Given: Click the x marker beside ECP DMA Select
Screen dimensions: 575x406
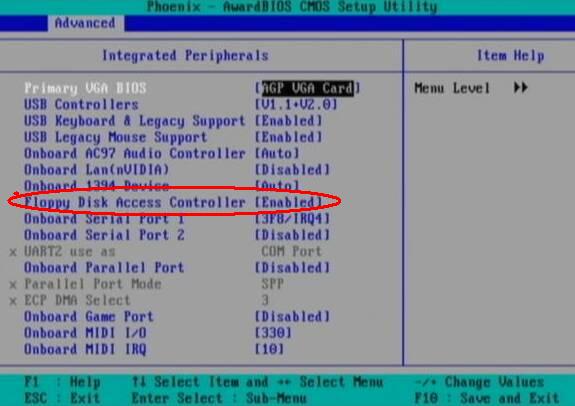Looking at the screenshot, I should (x=13, y=301).
